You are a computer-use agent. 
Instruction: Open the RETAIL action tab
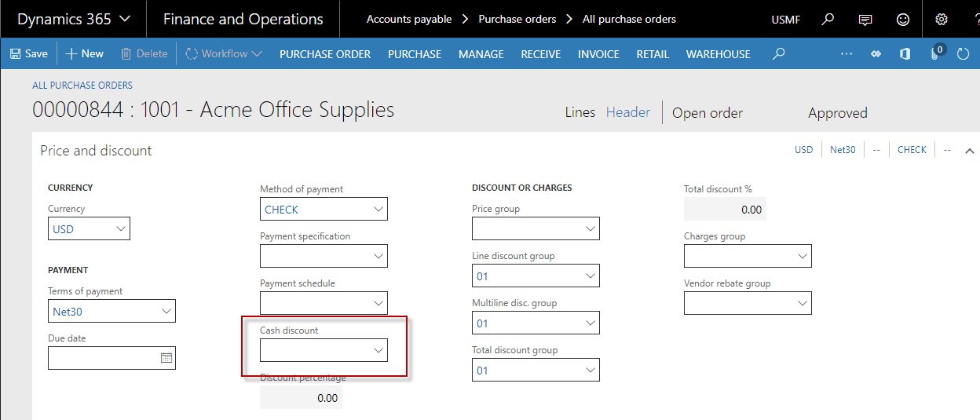[653, 54]
